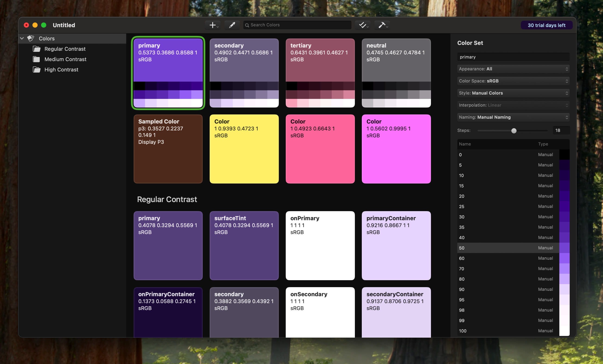Open the Naming Manual Naming dropdown
Image resolution: width=603 pixels, height=364 pixels.
click(x=513, y=117)
